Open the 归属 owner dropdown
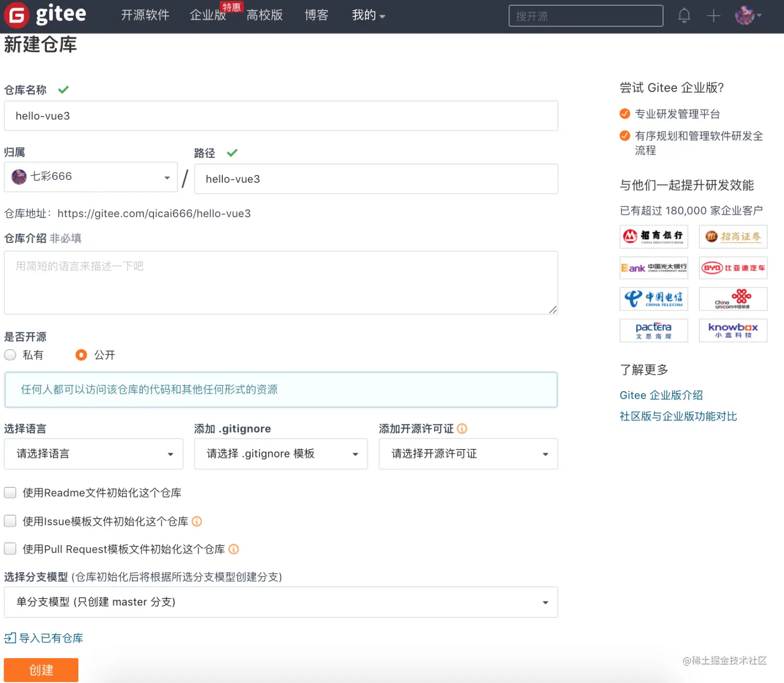Screen dimensions: 784x683 tap(91, 177)
